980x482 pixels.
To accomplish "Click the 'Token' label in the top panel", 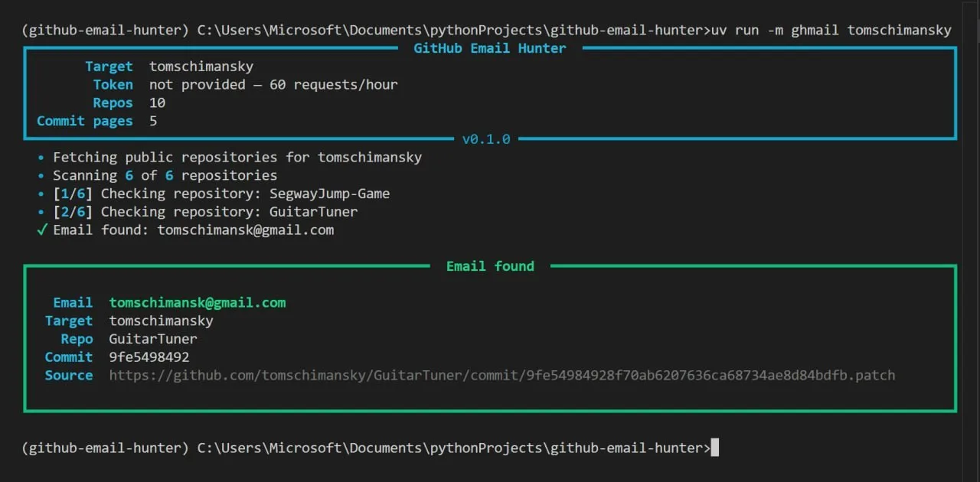I will coord(113,85).
